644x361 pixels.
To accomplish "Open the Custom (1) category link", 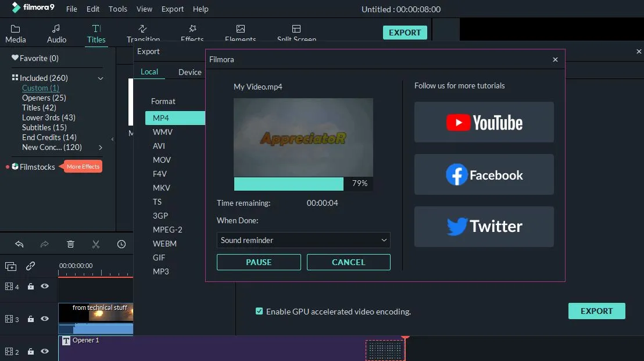I will (x=41, y=88).
